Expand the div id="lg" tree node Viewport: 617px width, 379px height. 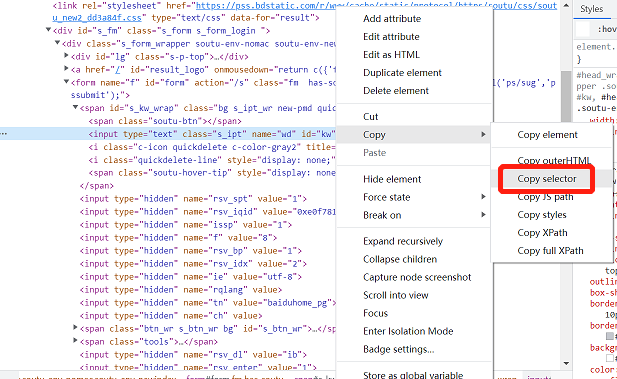coord(66,56)
